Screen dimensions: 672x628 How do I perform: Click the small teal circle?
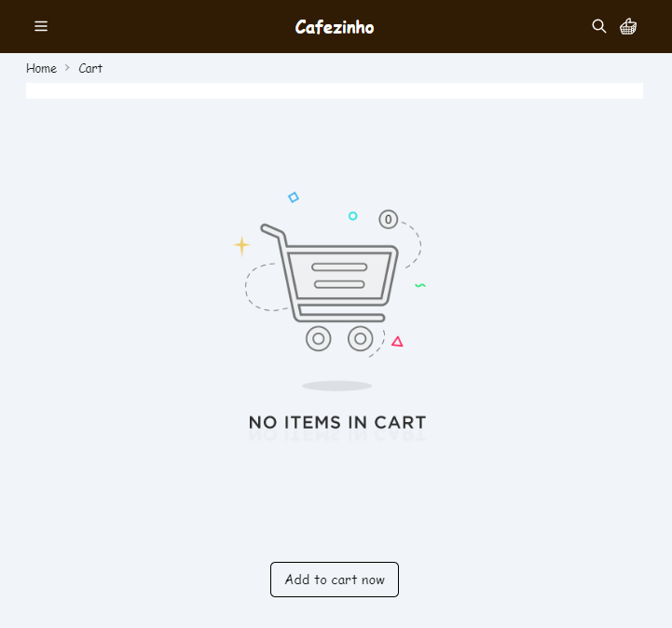(x=352, y=216)
